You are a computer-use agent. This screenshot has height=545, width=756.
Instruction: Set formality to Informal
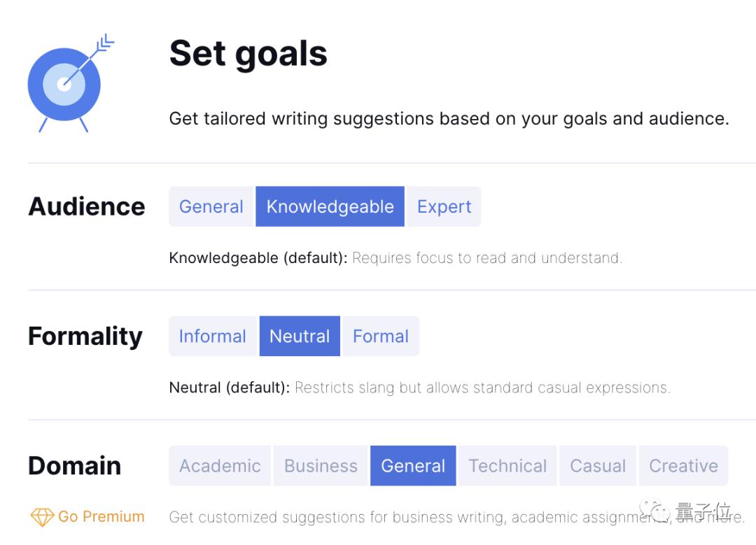pyautogui.click(x=213, y=336)
